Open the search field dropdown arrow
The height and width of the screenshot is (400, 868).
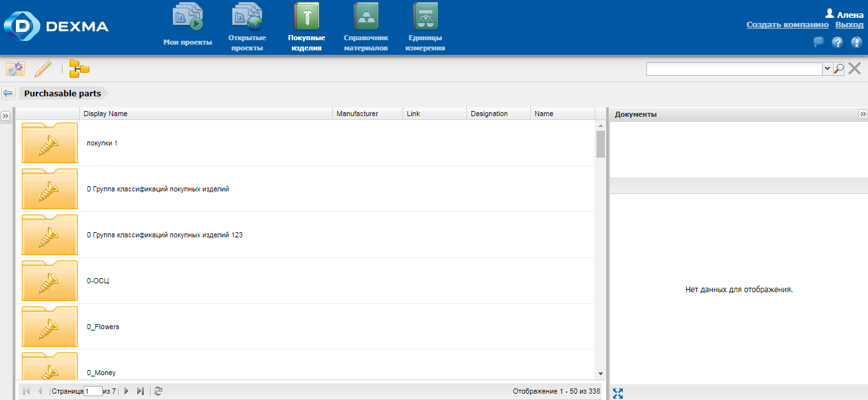[x=828, y=69]
